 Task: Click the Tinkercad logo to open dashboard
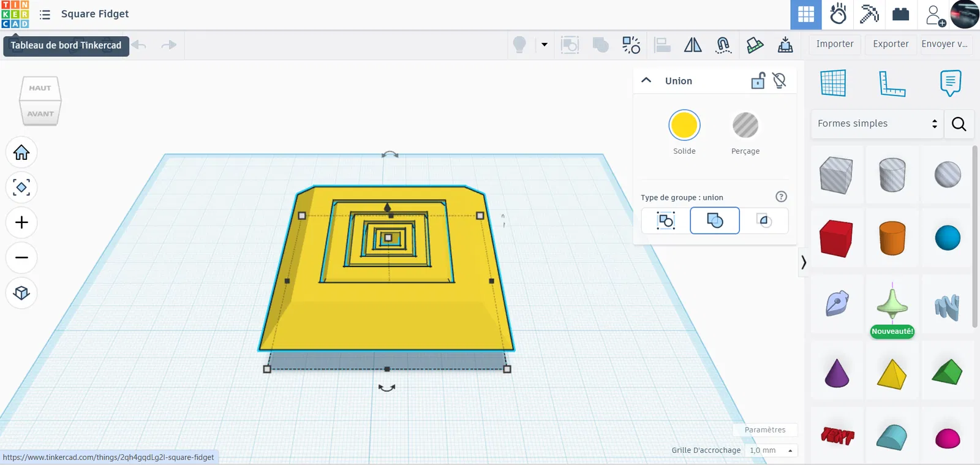(15, 14)
